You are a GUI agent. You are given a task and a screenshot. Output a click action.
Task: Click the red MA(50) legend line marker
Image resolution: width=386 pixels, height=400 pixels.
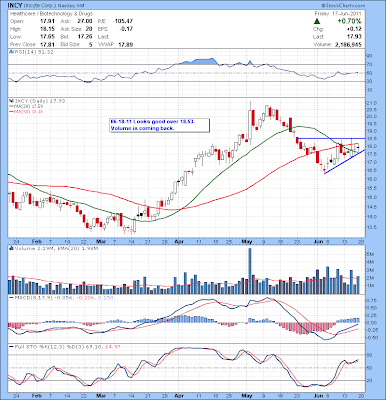(x=10, y=112)
